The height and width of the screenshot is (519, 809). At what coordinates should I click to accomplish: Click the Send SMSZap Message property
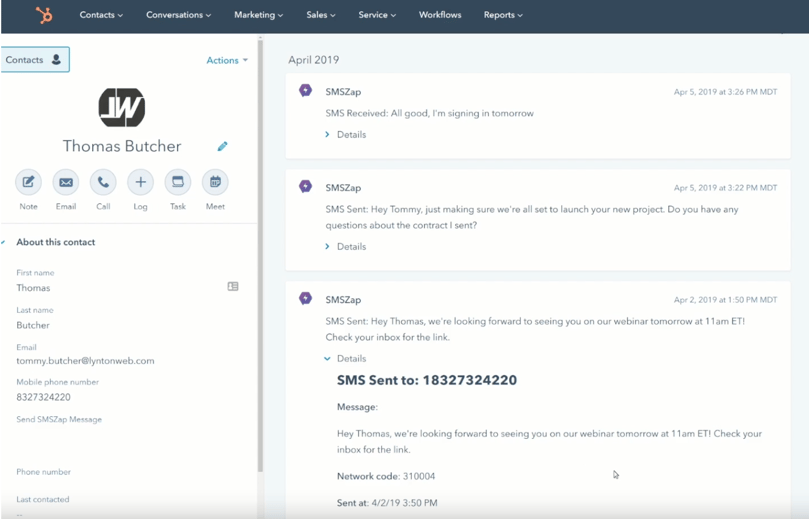point(59,419)
